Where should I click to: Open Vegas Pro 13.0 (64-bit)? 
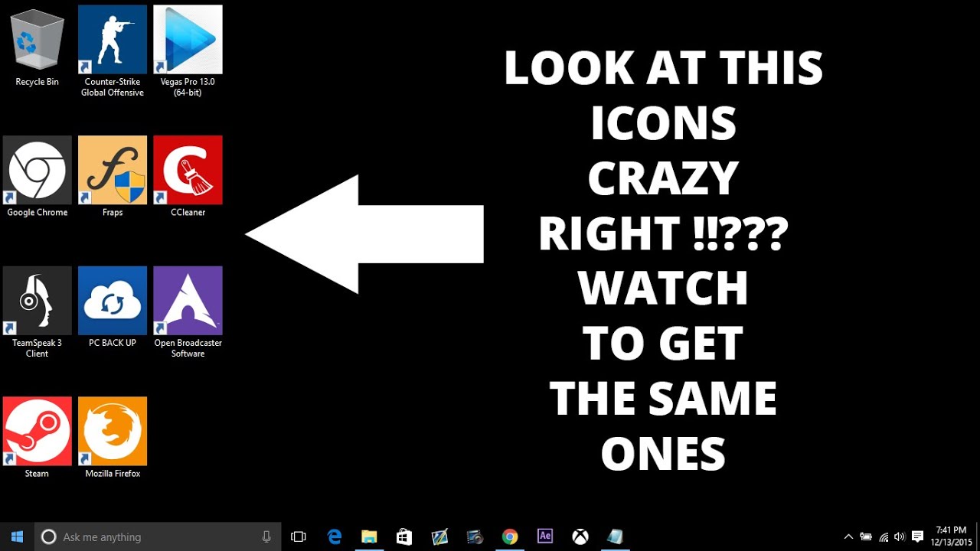pos(188,39)
